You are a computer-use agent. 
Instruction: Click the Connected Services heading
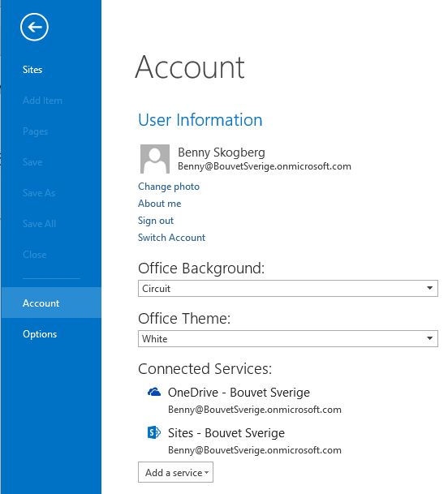click(x=205, y=368)
